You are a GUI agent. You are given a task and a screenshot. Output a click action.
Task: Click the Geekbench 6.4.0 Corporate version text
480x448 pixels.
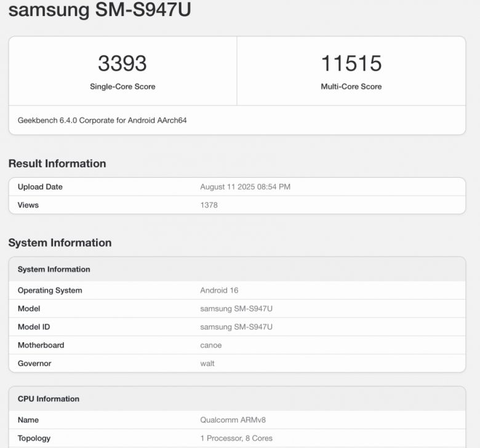click(x=102, y=121)
